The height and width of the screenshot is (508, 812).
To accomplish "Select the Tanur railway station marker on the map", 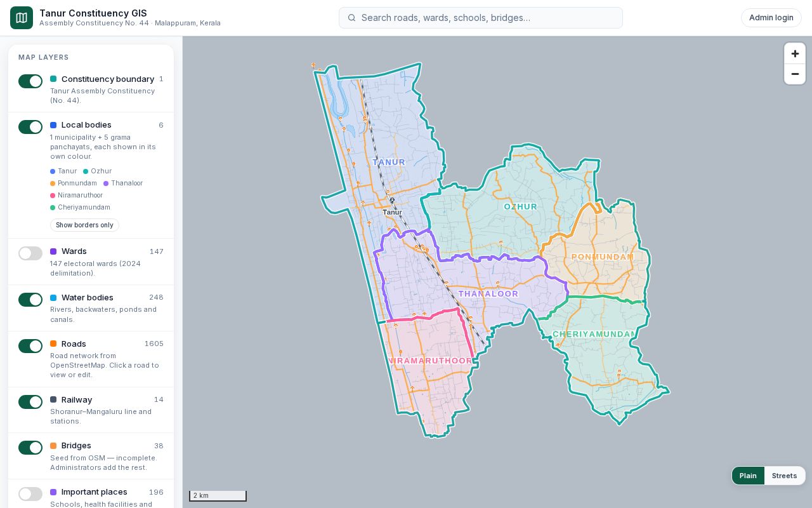I will pos(392,201).
